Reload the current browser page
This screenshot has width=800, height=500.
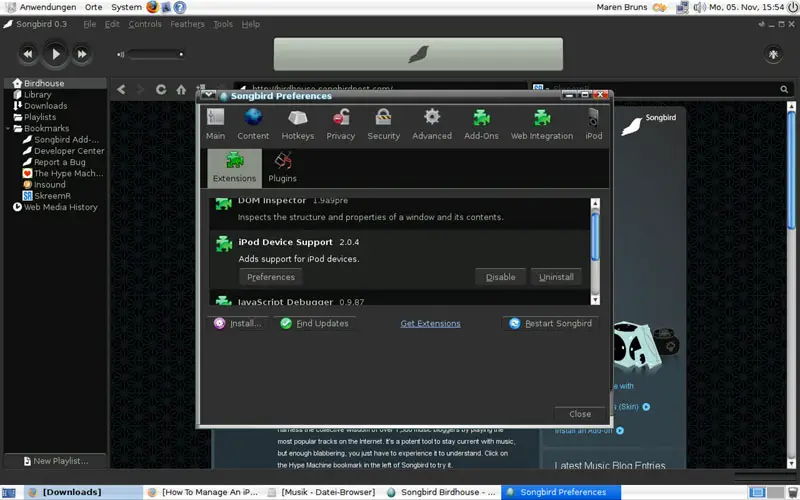(161, 89)
